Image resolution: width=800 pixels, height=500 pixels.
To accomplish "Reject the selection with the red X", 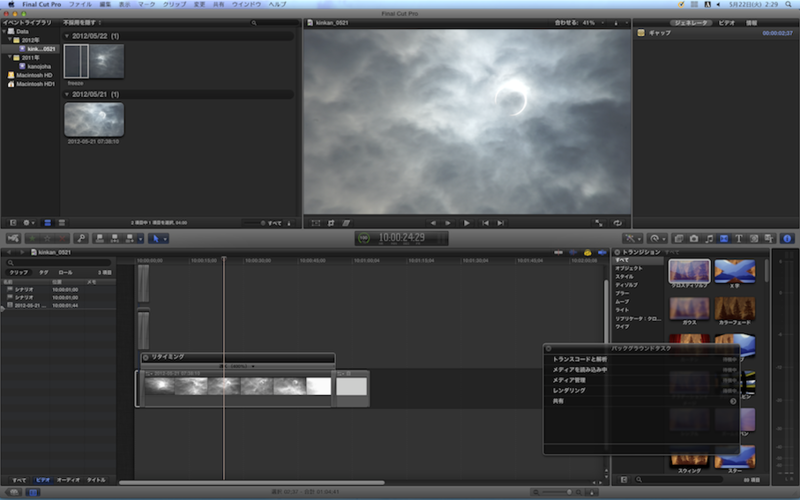I will [x=62, y=238].
